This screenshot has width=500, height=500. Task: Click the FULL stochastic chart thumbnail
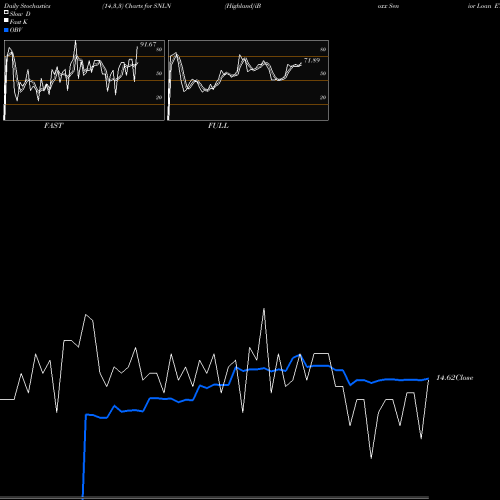click(248, 80)
